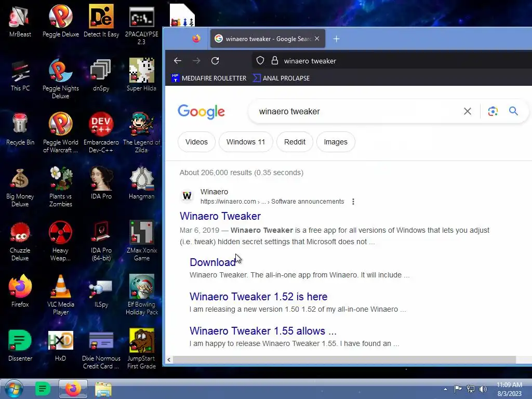Filter results by Images

coord(336,142)
